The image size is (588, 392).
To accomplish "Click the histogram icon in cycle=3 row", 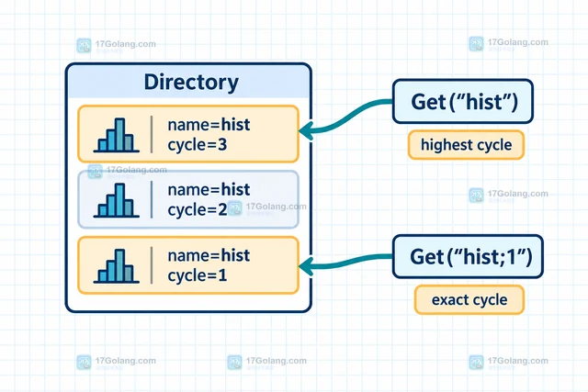I will 117,135.
